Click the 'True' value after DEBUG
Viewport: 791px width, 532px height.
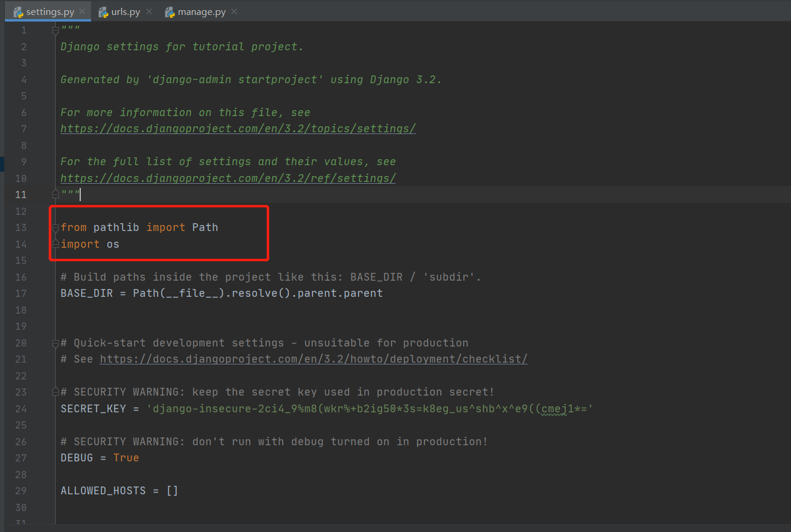click(x=126, y=458)
